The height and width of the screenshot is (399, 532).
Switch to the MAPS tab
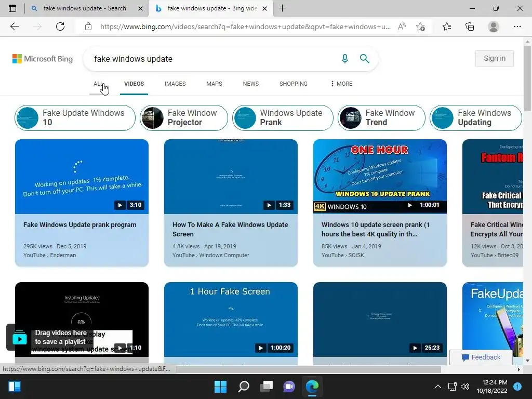pos(214,84)
